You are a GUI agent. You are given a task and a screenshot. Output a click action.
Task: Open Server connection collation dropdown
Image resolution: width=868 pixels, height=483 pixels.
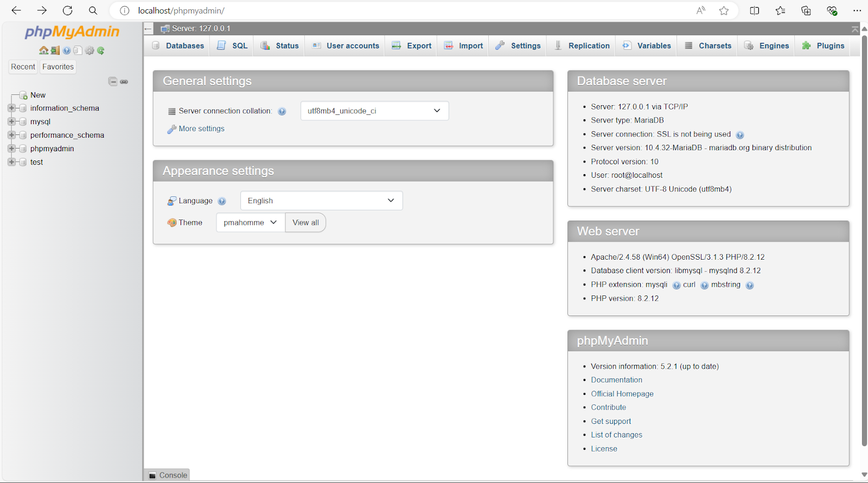point(374,111)
